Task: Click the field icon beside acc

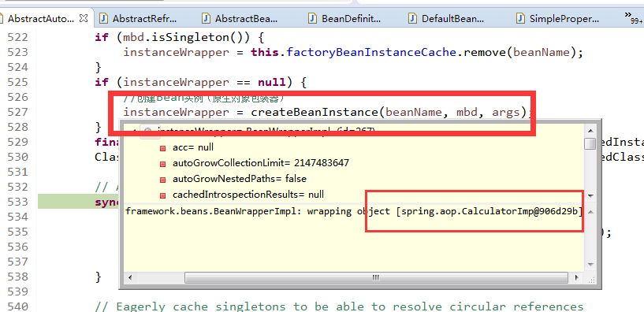Action: (162, 148)
